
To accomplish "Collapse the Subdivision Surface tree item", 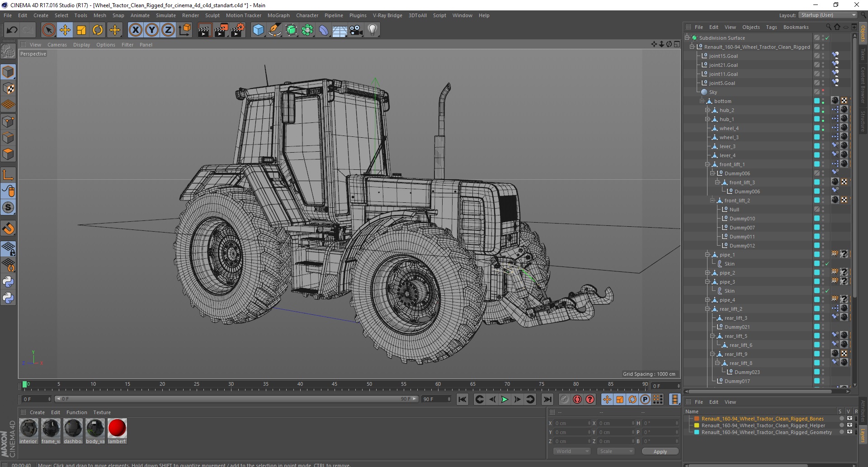I will 687,38.
